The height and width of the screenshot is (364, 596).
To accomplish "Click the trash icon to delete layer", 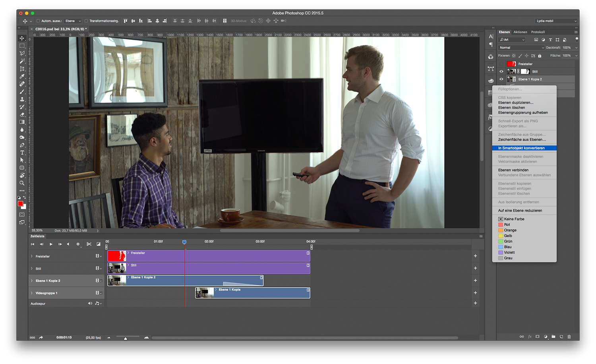I will 569,337.
